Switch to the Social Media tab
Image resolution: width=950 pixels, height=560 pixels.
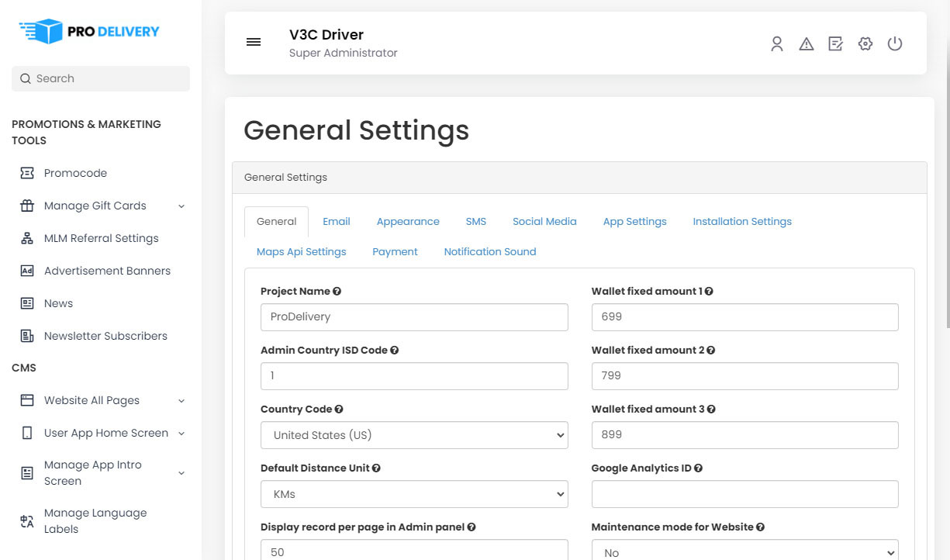tap(544, 221)
